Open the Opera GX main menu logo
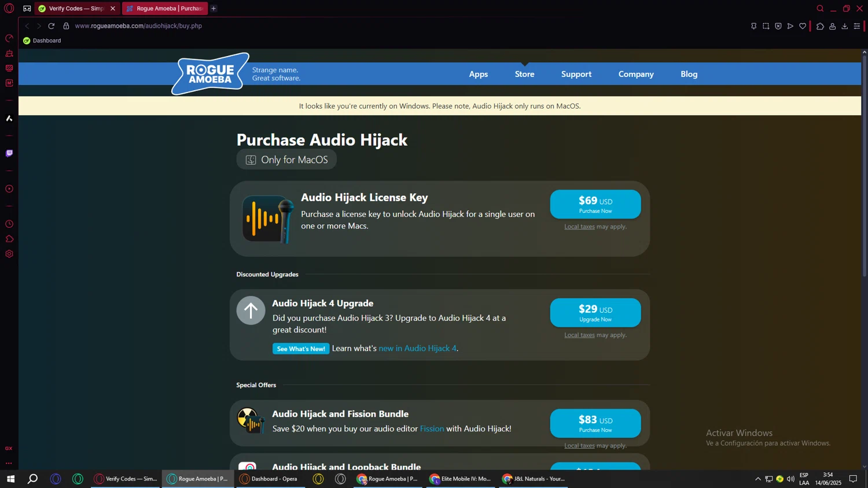The height and width of the screenshot is (488, 868). [9, 9]
